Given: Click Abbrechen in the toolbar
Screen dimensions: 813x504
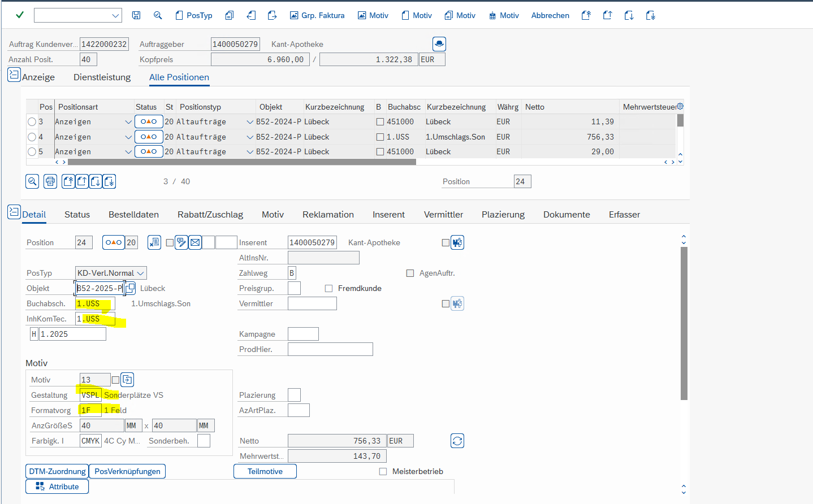Looking at the screenshot, I should pyautogui.click(x=550, y=15).
